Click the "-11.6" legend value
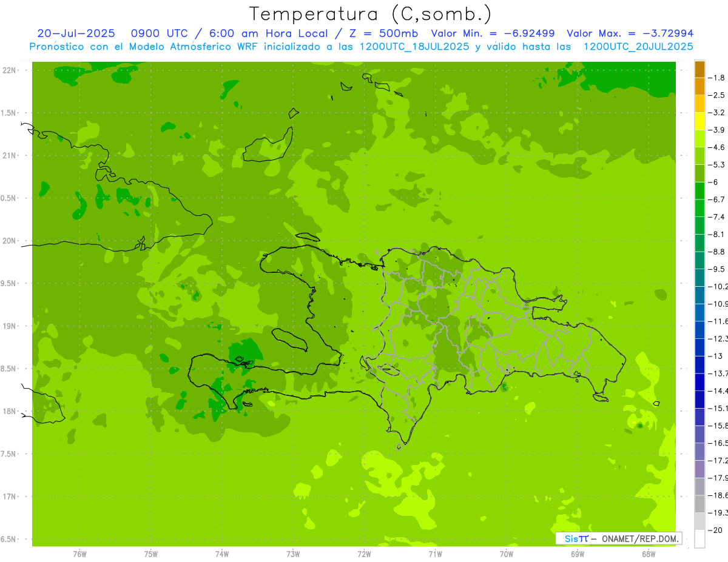The image size is (728, 562). tap(718, 321)
